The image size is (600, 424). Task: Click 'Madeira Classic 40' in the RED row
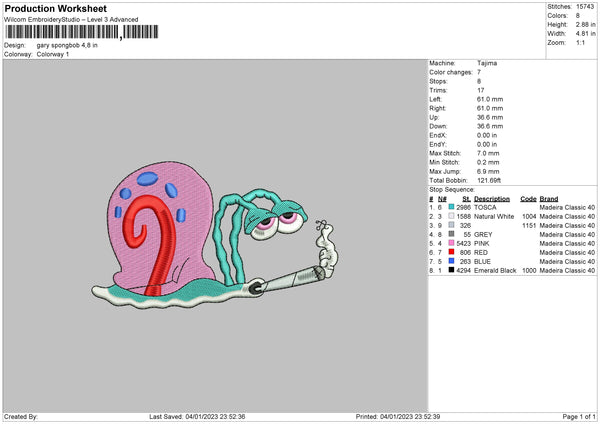567,253
